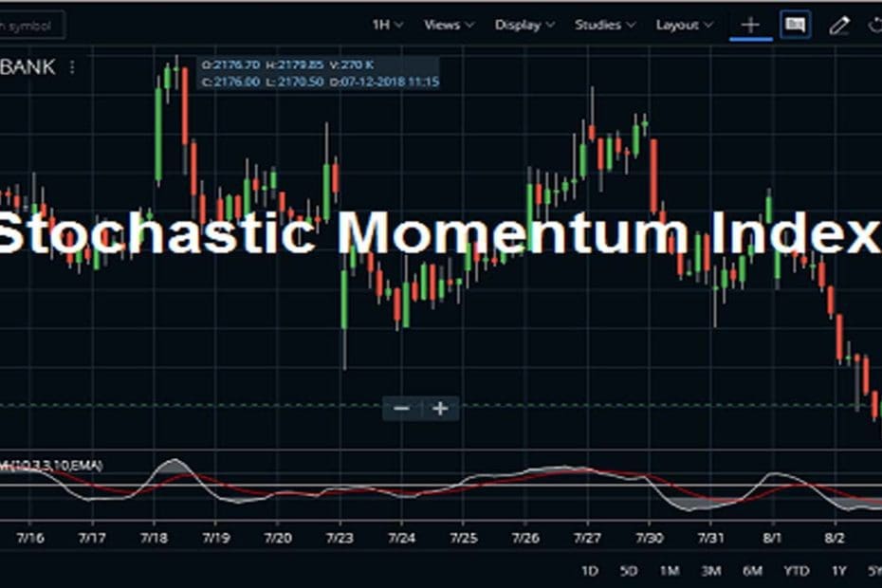Image resolution: width=882 pixels, height=588 pixels.
Task: Zoom out with the minus control
Action: [401, 408]
